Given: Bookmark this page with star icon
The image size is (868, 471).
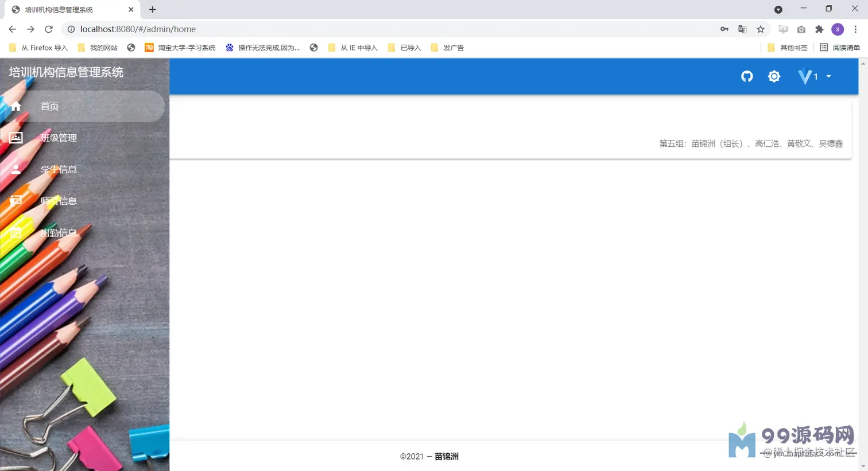Looking at the screenshot, I should point(761,29).
